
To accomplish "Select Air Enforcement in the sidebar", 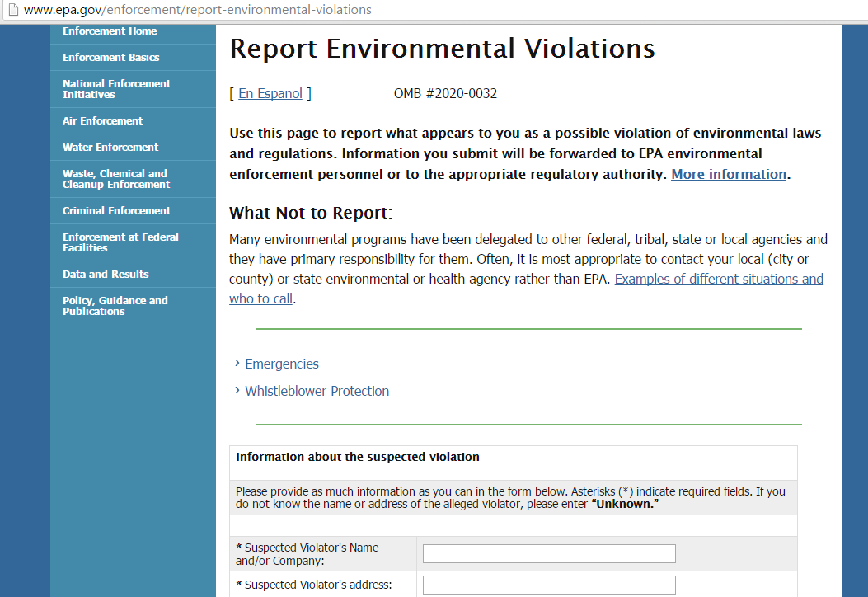I will 103,121.
